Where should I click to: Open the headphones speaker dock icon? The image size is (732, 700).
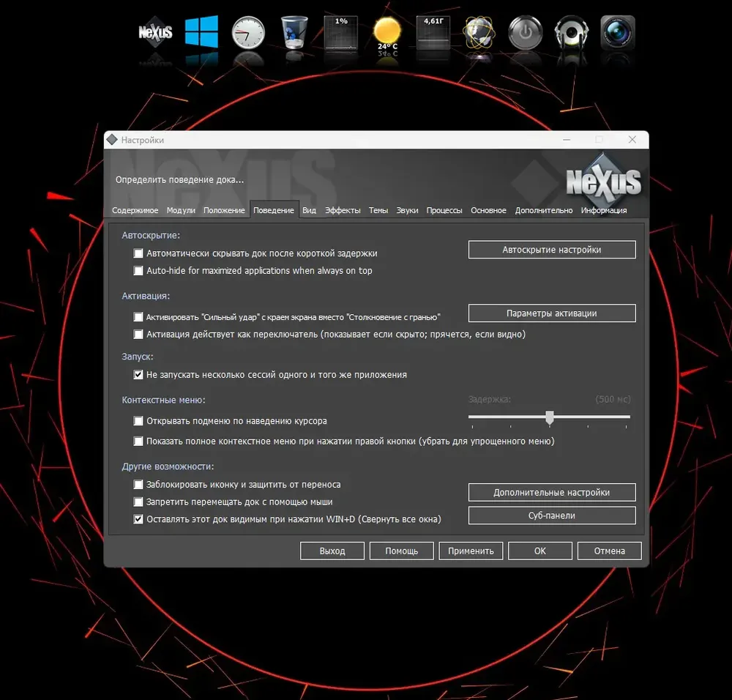572,33
